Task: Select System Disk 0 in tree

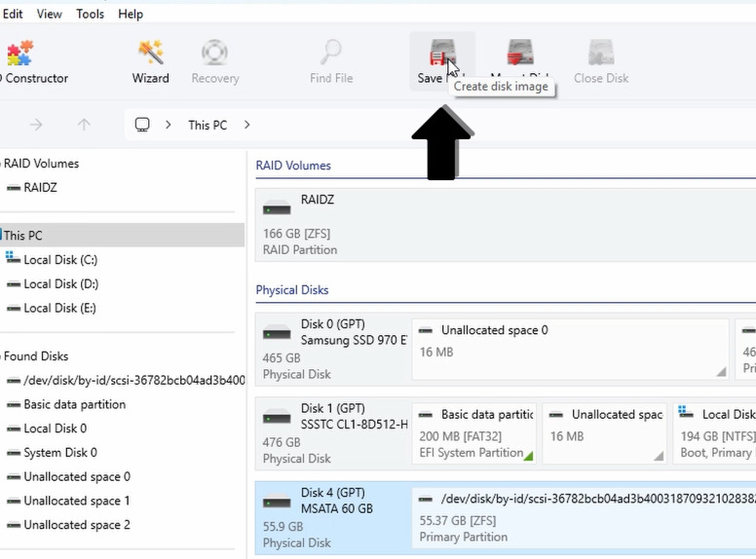Action: pyautogui.click(x=60, y=453)
